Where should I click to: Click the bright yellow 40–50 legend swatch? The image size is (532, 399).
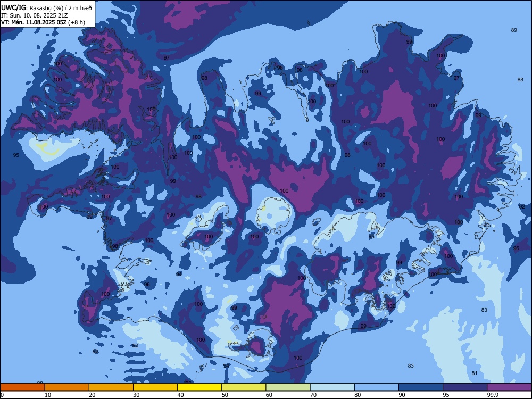pos(199,387)
